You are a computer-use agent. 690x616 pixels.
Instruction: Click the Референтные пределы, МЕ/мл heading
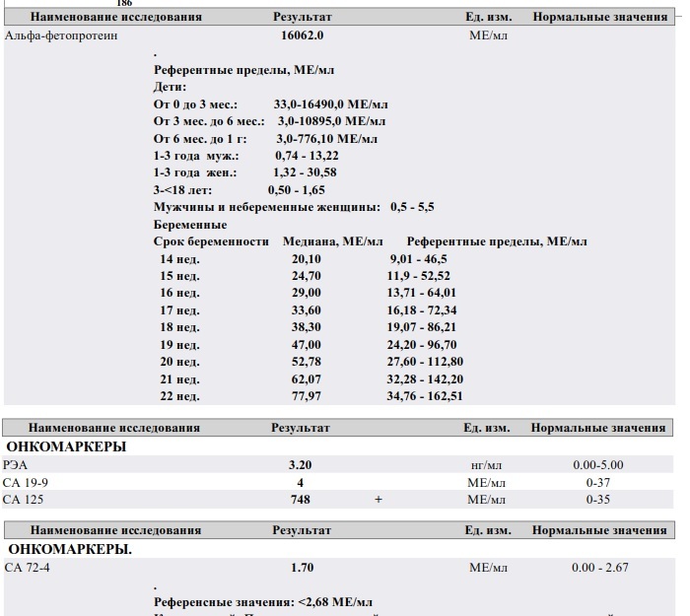pos(243,70)
